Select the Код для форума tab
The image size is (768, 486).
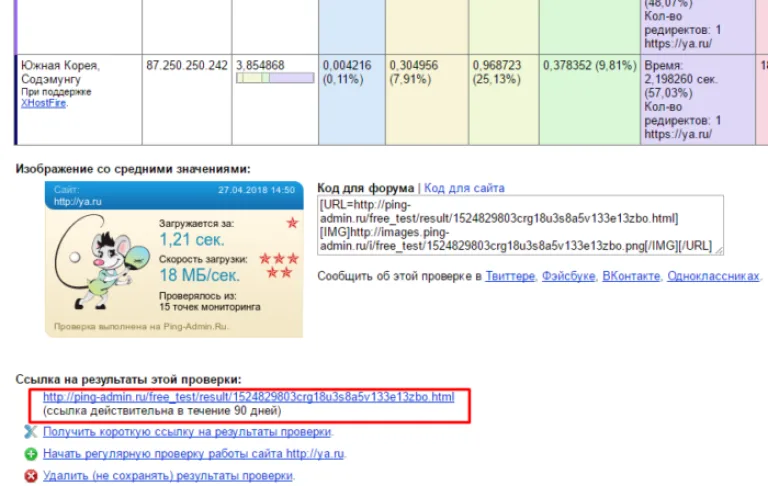(365, 188)
